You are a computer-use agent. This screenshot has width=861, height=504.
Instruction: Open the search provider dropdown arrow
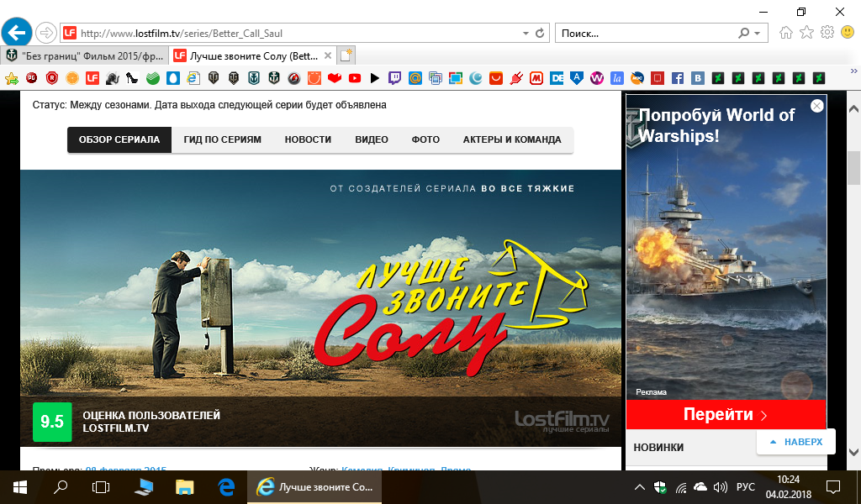(758, 34)
